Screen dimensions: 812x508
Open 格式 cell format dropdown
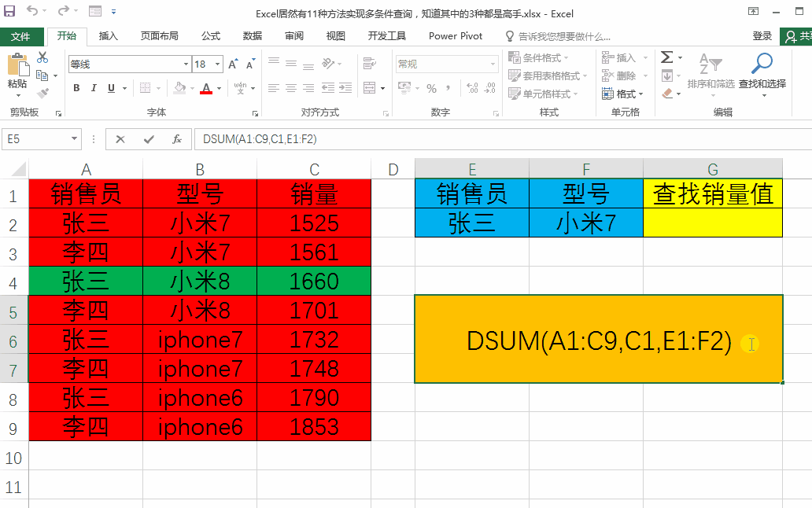(x=622, y=94)
